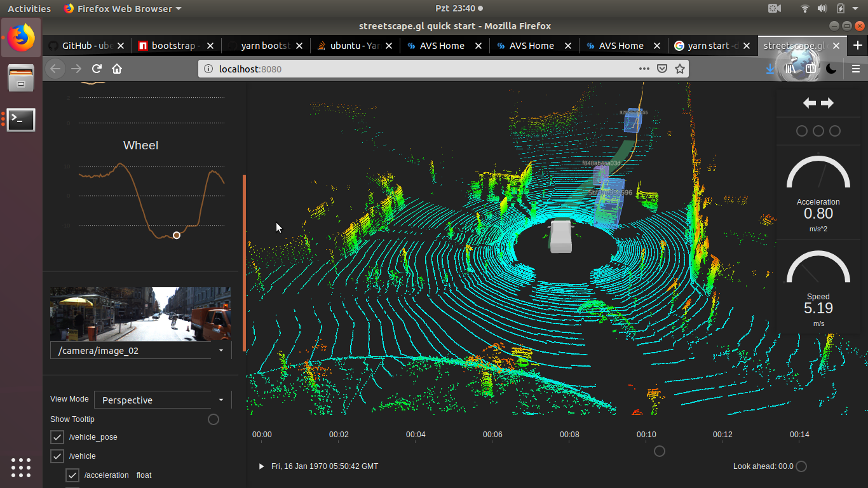Click the timeline scrubber knob

(660, 451)
